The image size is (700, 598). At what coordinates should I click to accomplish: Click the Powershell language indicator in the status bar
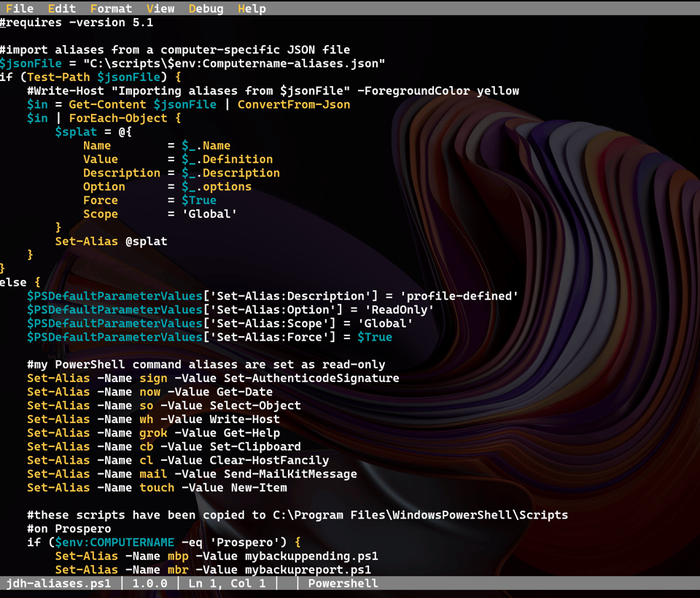coord(342,583)
